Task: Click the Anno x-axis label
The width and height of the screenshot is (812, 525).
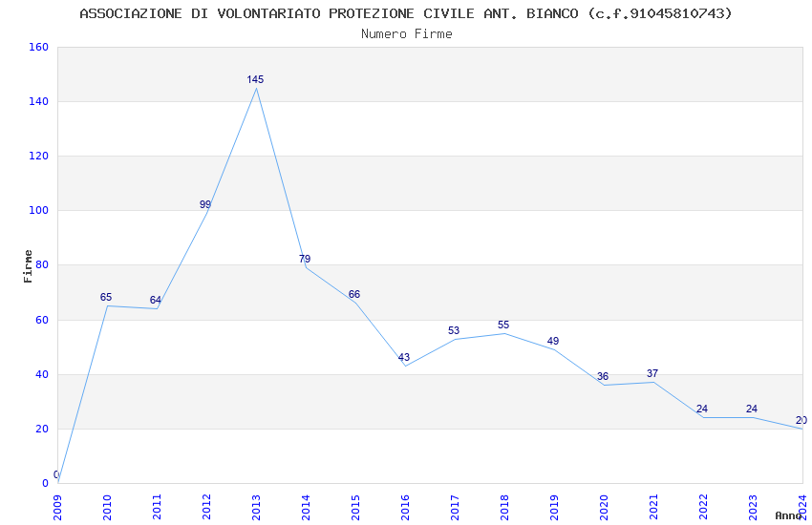Action: pyautogui.click(x=788, y=515)
